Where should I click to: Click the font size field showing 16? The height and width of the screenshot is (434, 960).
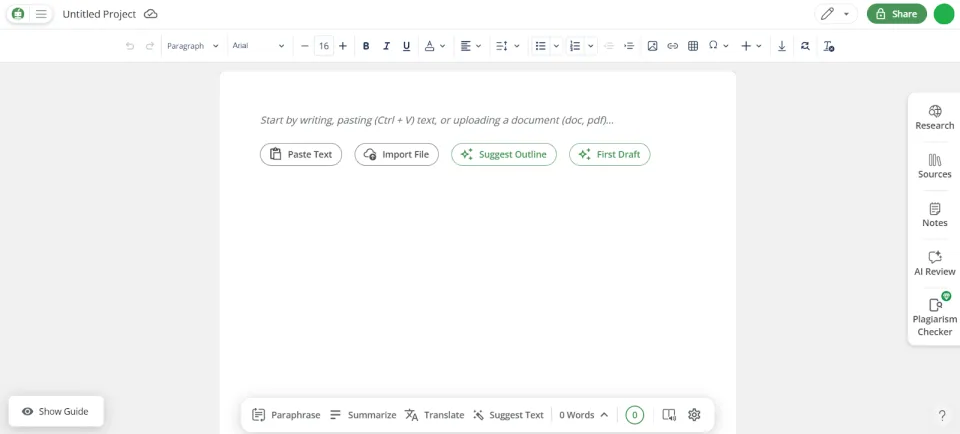(324, 46)
